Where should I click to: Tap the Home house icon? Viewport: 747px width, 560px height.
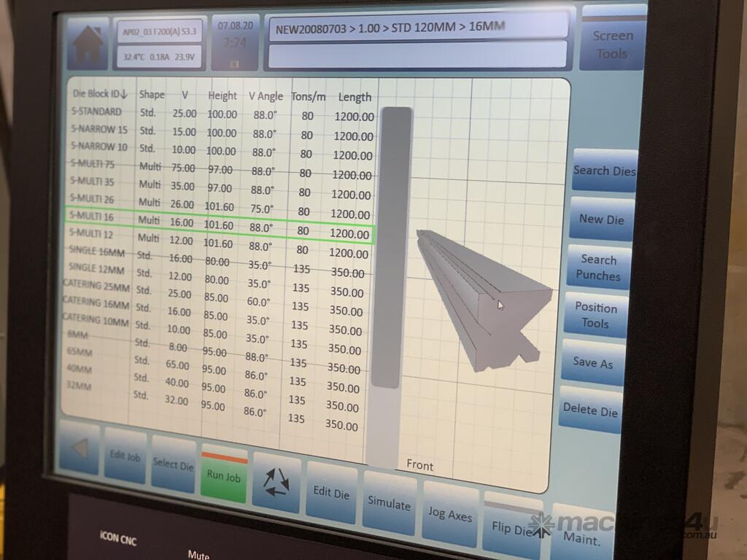coord(88,44)
